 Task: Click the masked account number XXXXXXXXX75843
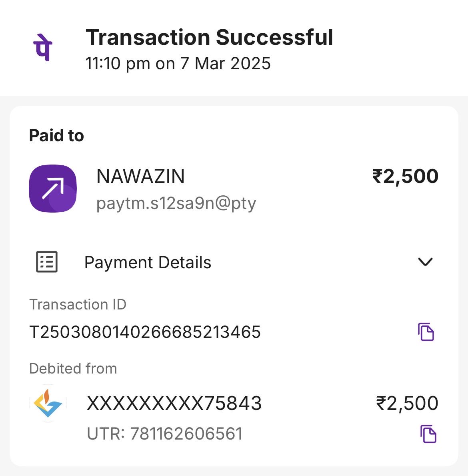(x=174, y=403)
